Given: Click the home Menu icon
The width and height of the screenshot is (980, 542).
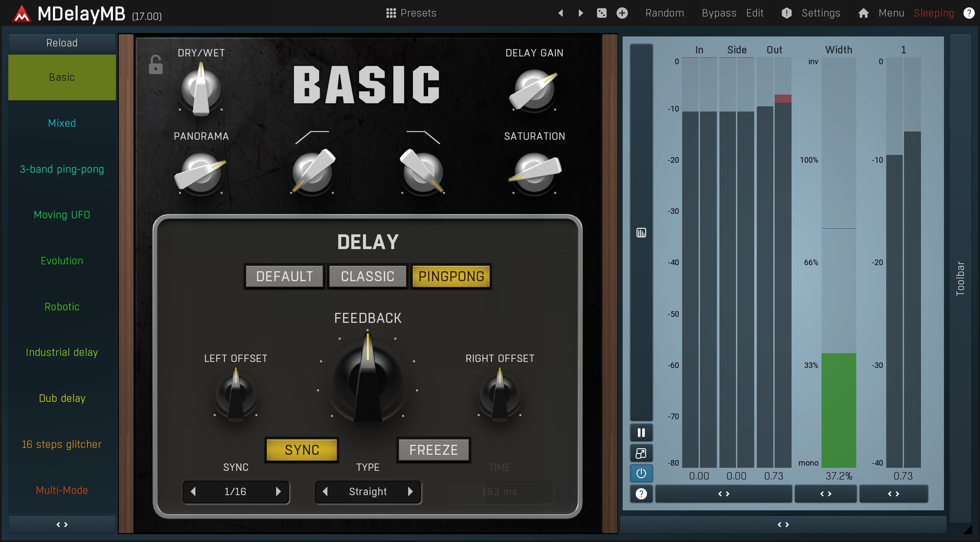Looking at the screenshot, I should 863,13.
